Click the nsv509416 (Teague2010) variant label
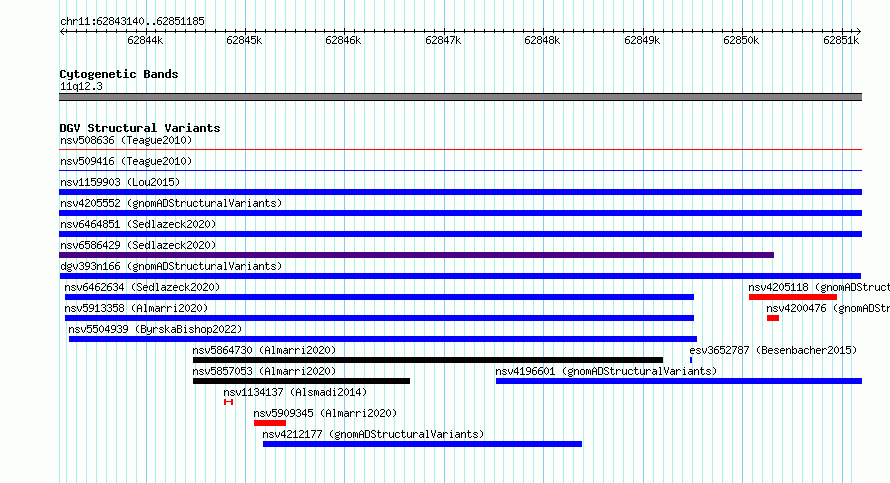This screenshot has height=483, width=890. coord(126,161)
